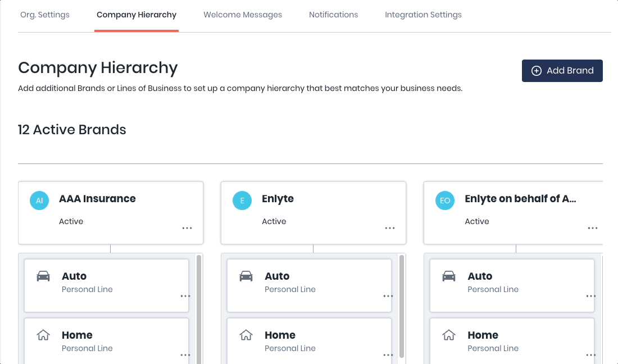This screenshot has width=618, height=364.
Task: Click the house icon in Enlyte Home card
Action: [x=246, y=335]
